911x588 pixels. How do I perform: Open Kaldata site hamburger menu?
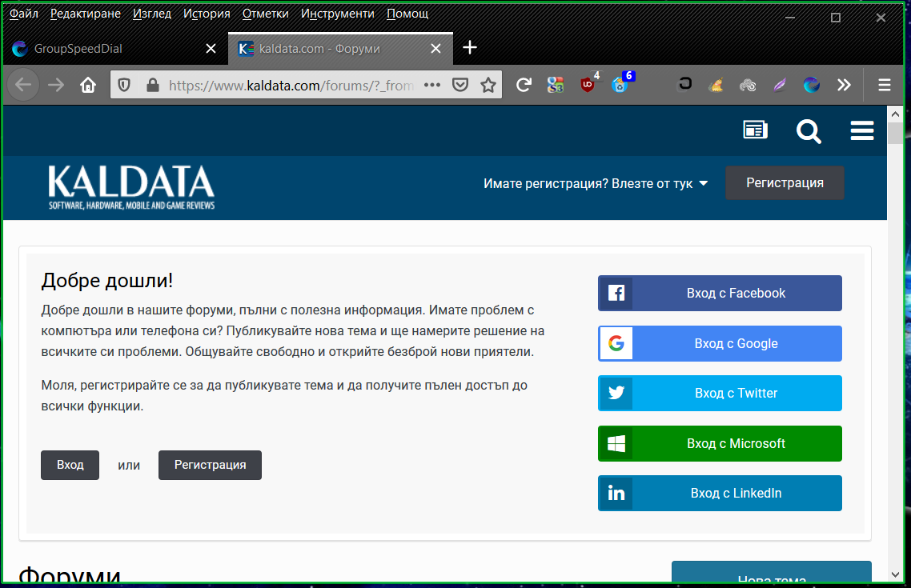click(x=862, y=130)
